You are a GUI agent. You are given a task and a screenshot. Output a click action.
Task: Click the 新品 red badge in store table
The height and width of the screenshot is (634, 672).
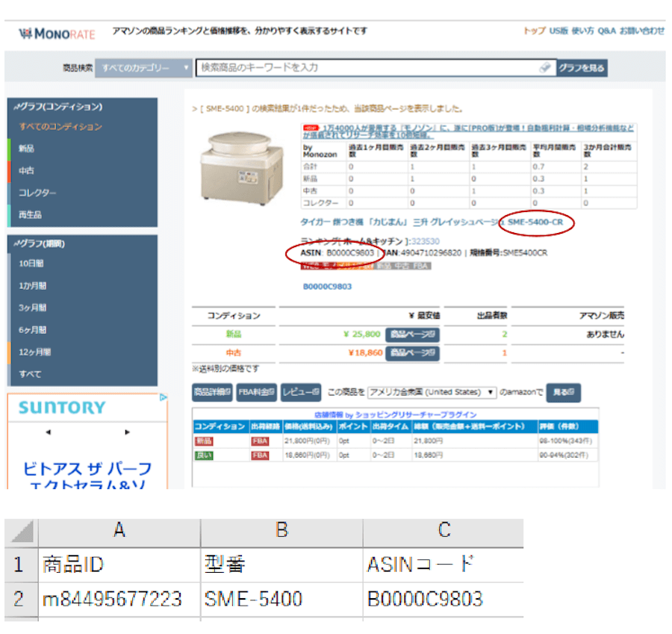coord(204,441)
